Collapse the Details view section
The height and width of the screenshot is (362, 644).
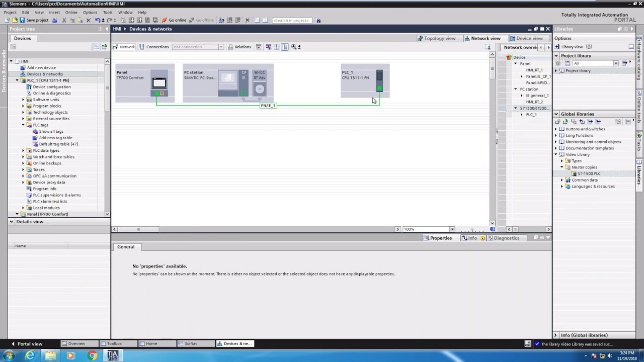point(11,222)
